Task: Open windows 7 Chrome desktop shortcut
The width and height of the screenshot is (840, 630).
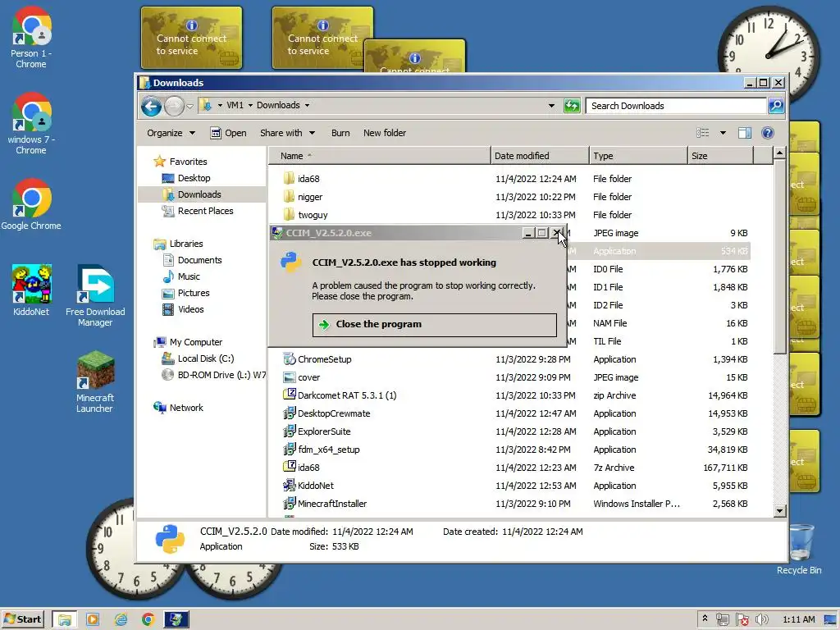Action: point(31,124)
